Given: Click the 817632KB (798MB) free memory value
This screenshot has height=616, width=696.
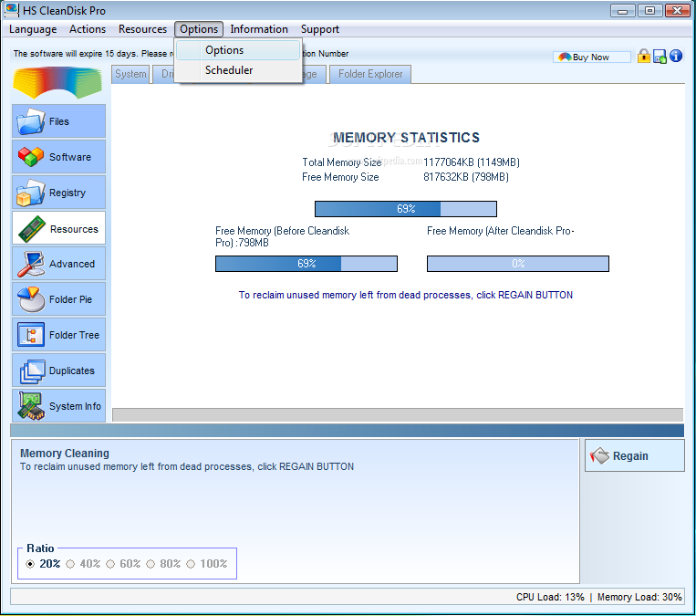Looking at the screenshot, I should [x=465, y=177].
